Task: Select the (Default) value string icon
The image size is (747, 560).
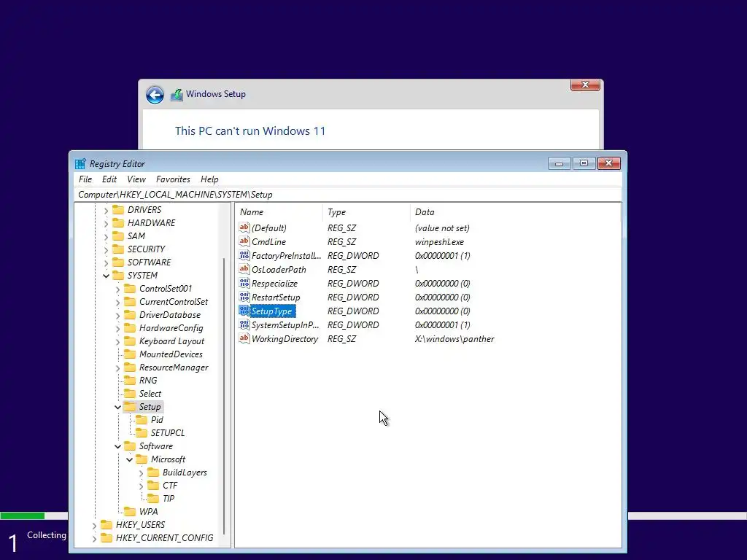Action: (x=244, y=227)
